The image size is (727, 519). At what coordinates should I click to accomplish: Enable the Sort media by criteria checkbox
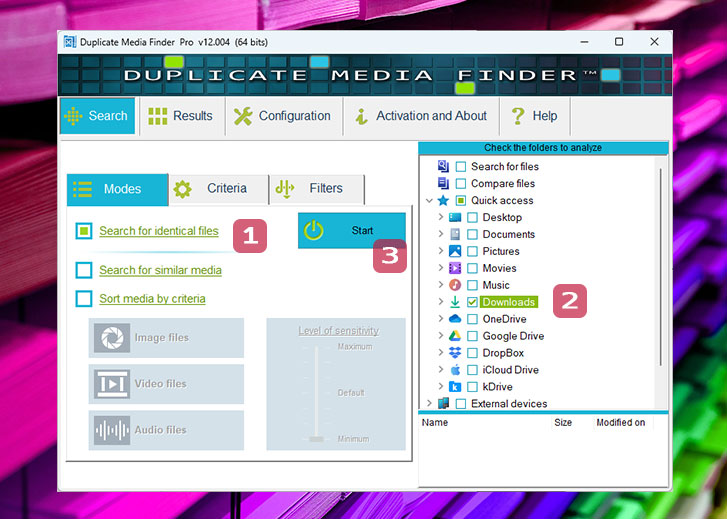pos(84,299)
